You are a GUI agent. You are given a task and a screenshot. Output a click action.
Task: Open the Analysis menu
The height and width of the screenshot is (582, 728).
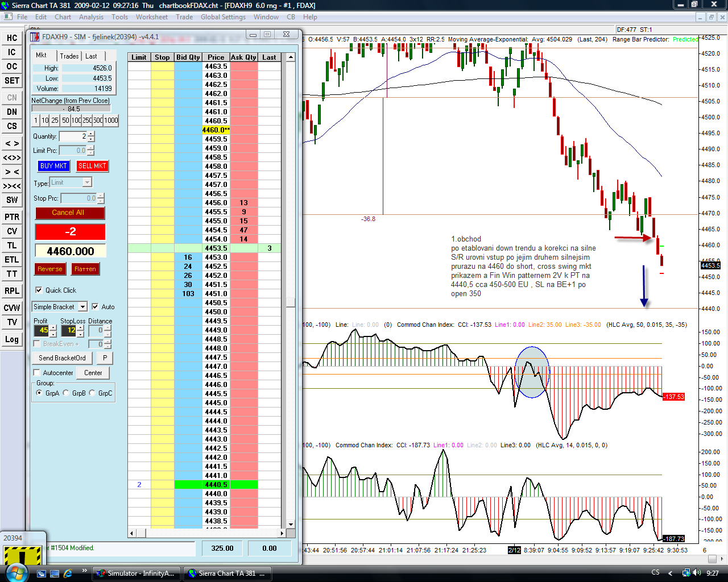coord(92,17)
